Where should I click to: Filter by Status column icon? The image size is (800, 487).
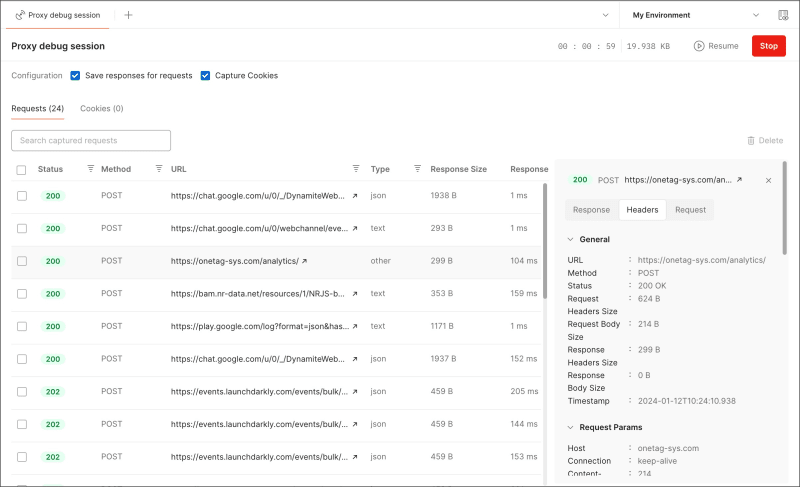pyautogui.click(x=91, y=168)
